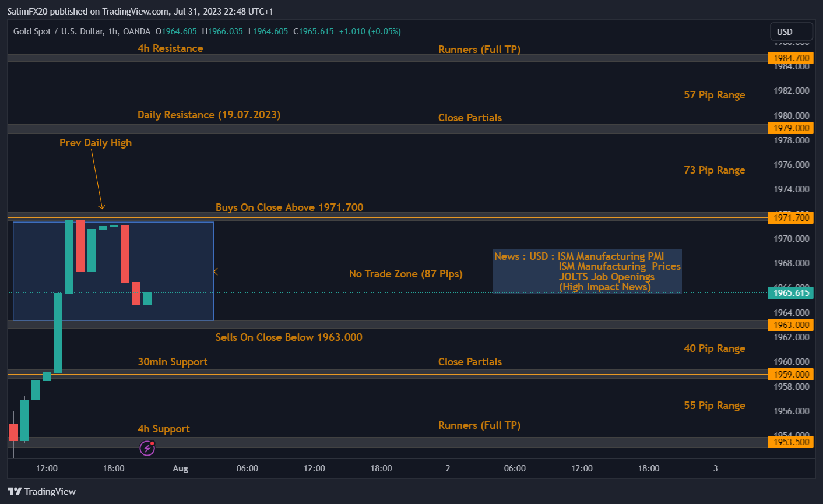823x504 pixels.
Task: Click the 1959.000 support price tag
Action: [x=790, y=375]
